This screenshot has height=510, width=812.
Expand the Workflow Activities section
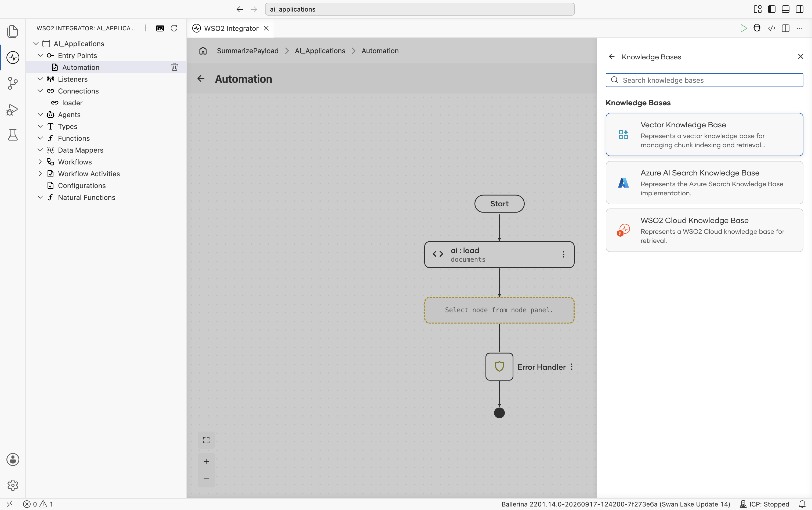point(40,174)
